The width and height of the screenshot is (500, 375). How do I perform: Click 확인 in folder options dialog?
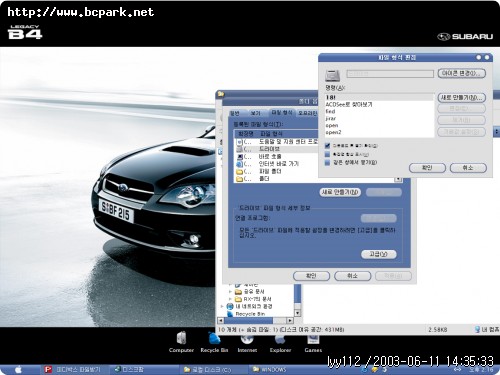(x=311, y=276)
